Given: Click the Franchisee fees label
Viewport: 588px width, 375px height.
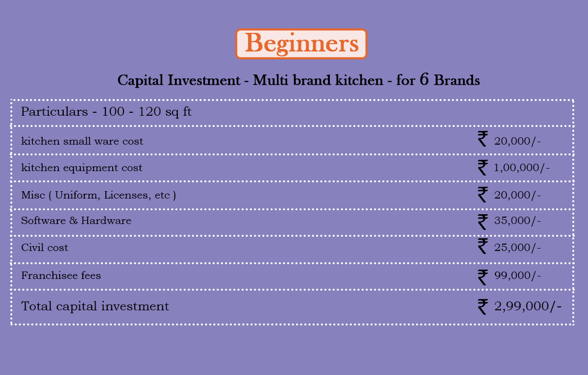Looking at the screenshot, I should click(61, 275).
